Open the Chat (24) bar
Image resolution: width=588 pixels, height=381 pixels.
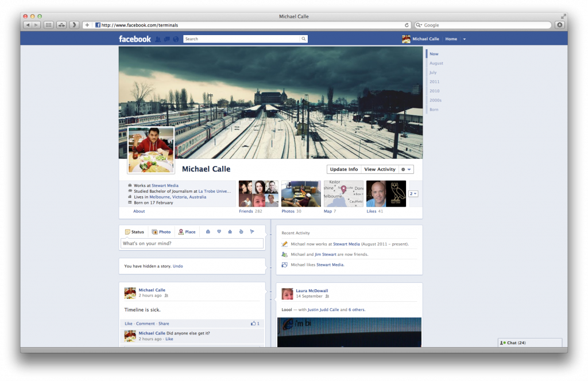(530, 343)
